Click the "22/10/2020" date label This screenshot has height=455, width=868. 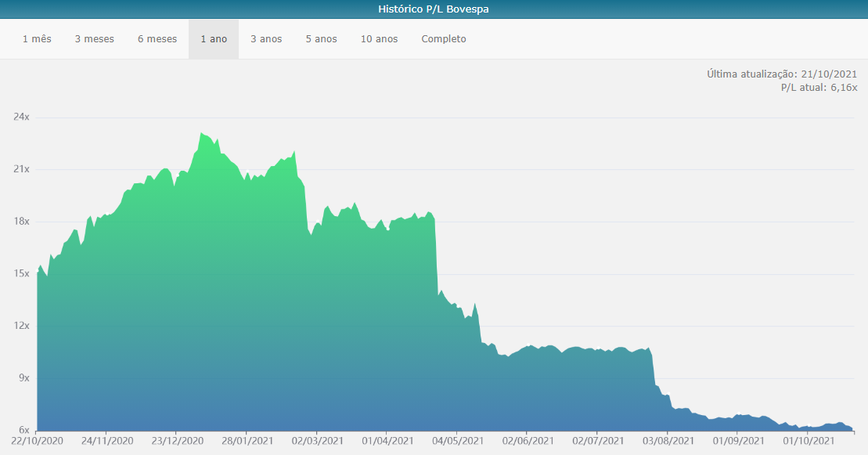point(37,441)
